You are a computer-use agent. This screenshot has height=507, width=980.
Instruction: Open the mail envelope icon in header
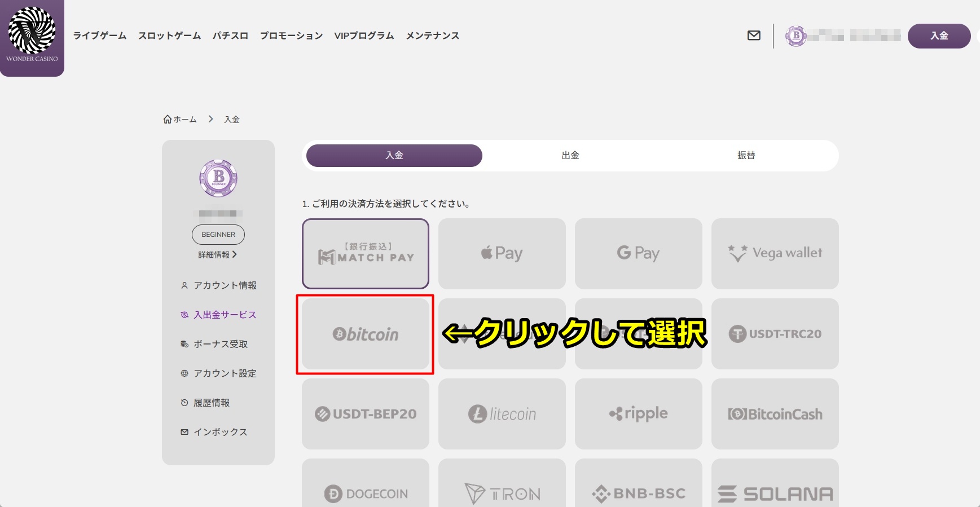point(754,36)
